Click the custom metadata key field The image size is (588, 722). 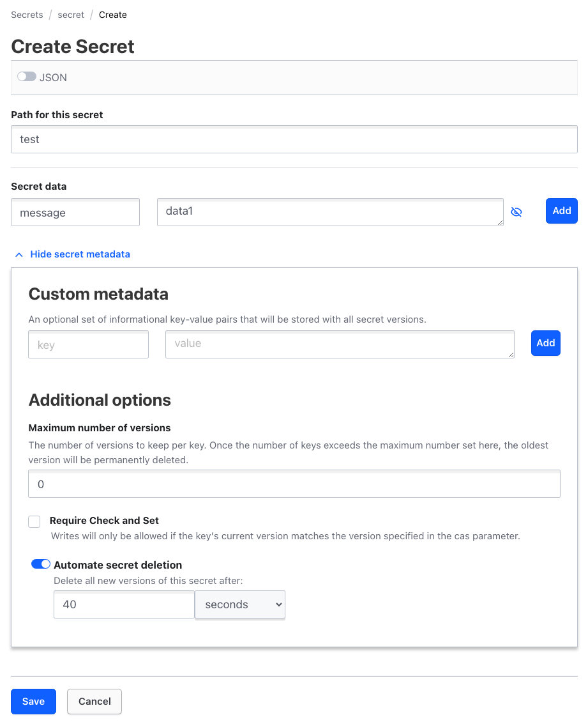pyautogui.click(x=88, y=344)
